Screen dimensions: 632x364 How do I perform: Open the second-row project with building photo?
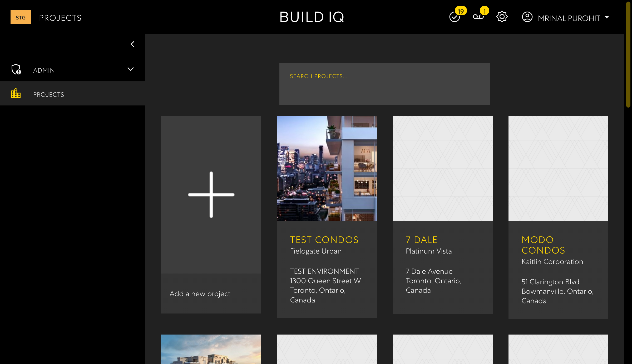click(x=211, y=349)
